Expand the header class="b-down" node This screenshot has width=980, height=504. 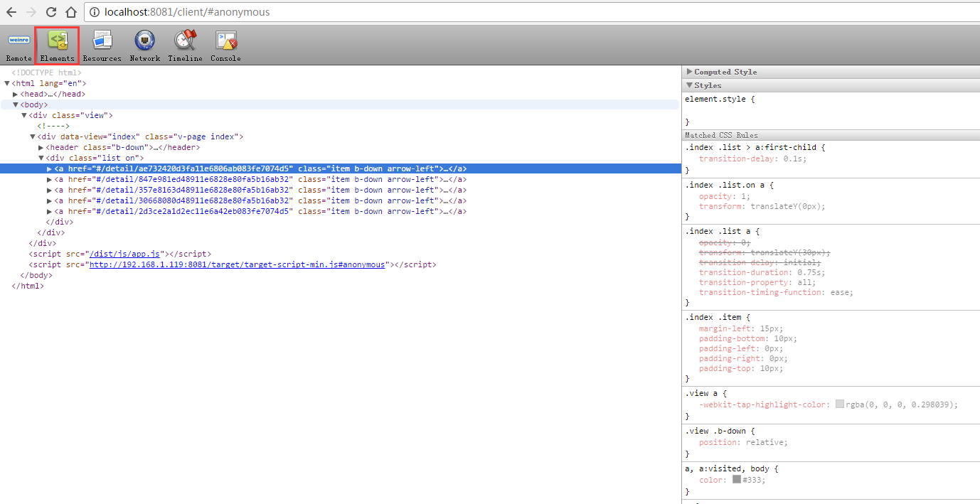41,147
